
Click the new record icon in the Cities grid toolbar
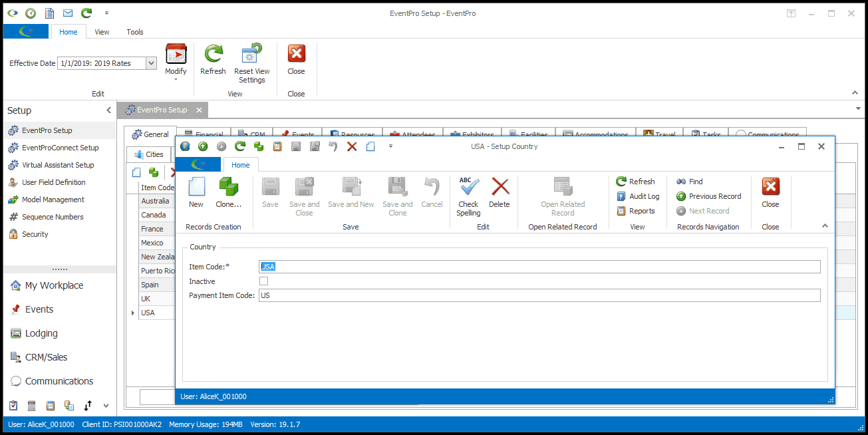(x=136, y=172)
